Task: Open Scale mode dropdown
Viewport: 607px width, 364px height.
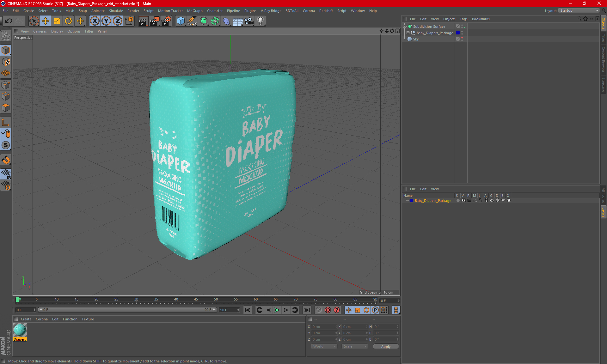Action: [354, 346]
